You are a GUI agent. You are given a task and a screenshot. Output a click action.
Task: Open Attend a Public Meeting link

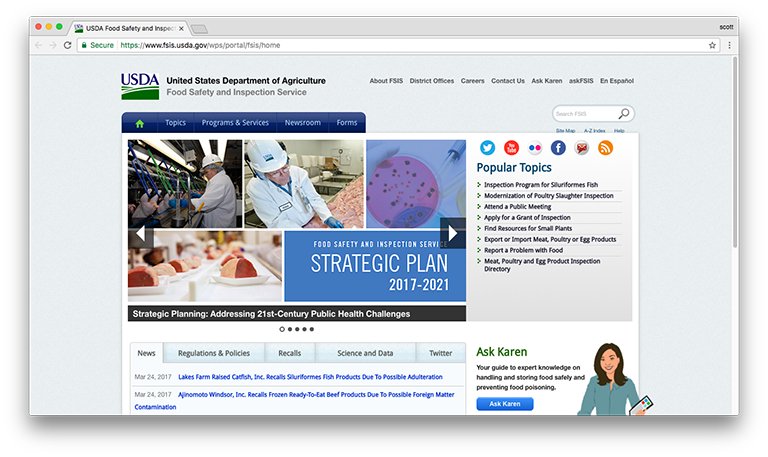point(518,207)
